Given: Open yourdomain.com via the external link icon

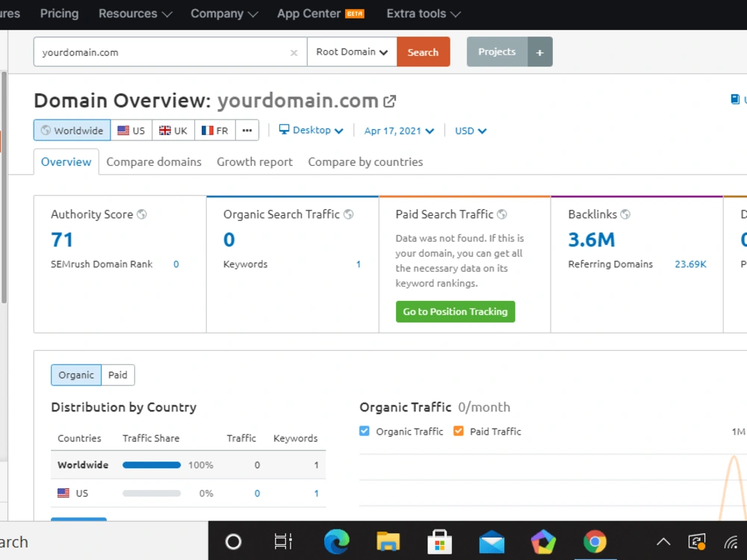Looking at the screenshot, I should coord(390,101).
